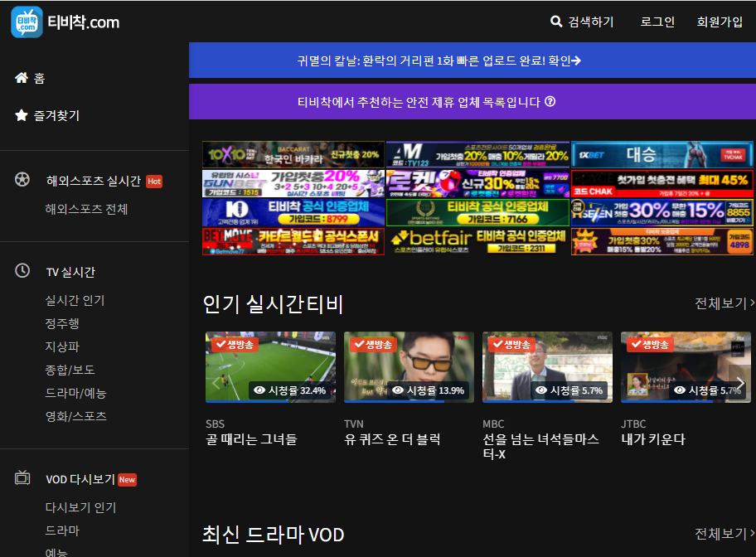Open the 로그인 link
The height and width of the screenshot is (557, 756).
pos(657,22)
